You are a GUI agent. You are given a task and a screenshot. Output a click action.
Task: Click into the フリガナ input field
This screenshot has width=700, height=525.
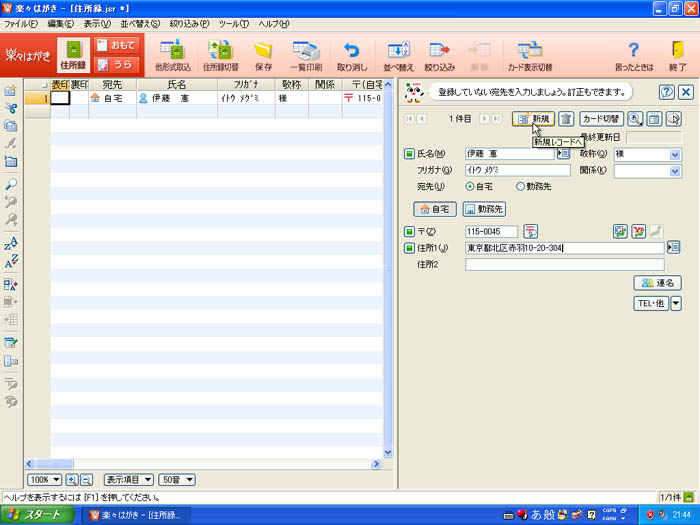click(517, 170)
